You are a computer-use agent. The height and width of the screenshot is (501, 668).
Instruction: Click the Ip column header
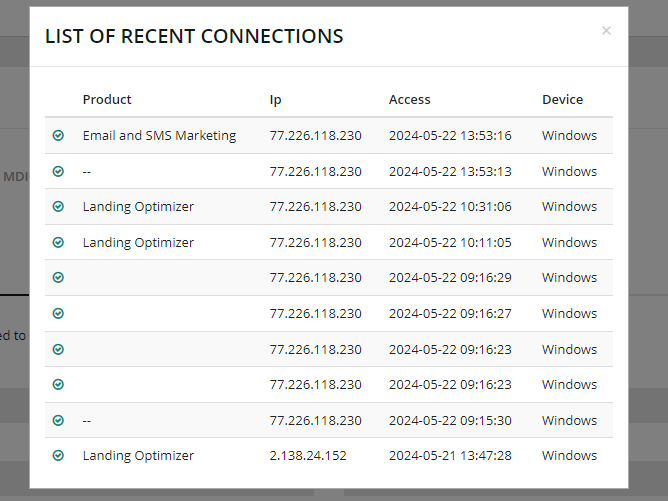275,100
